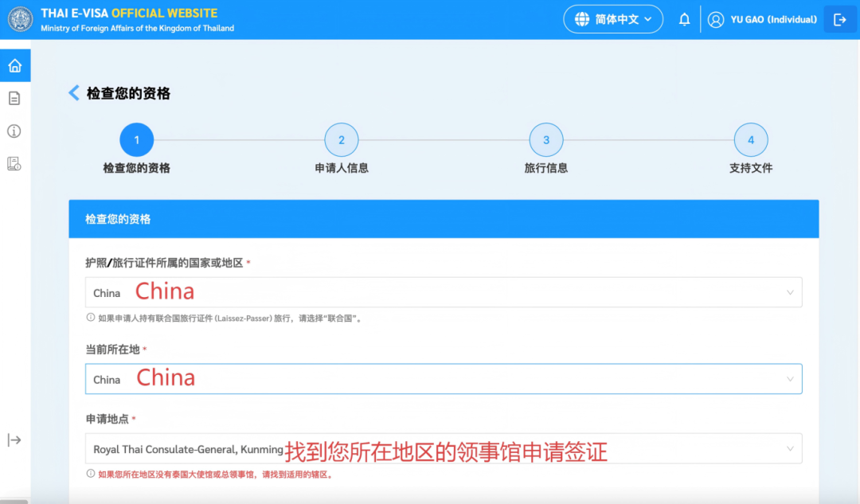This screenshot has height=504, width=860.
Task: Expand the 当前所在地 dropdown
Action: [444, 379]
